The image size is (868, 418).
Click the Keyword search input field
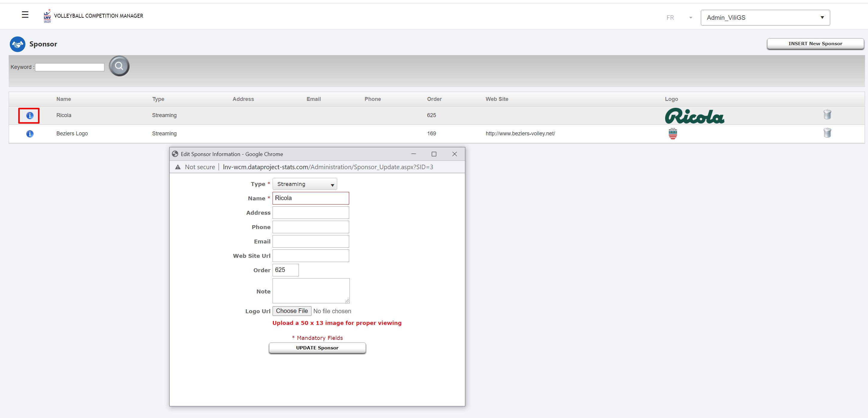click(70, 67)
